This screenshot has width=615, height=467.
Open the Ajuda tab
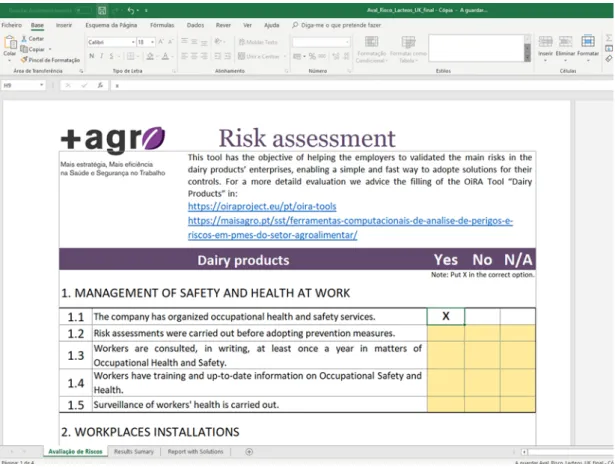click(271, 25)
